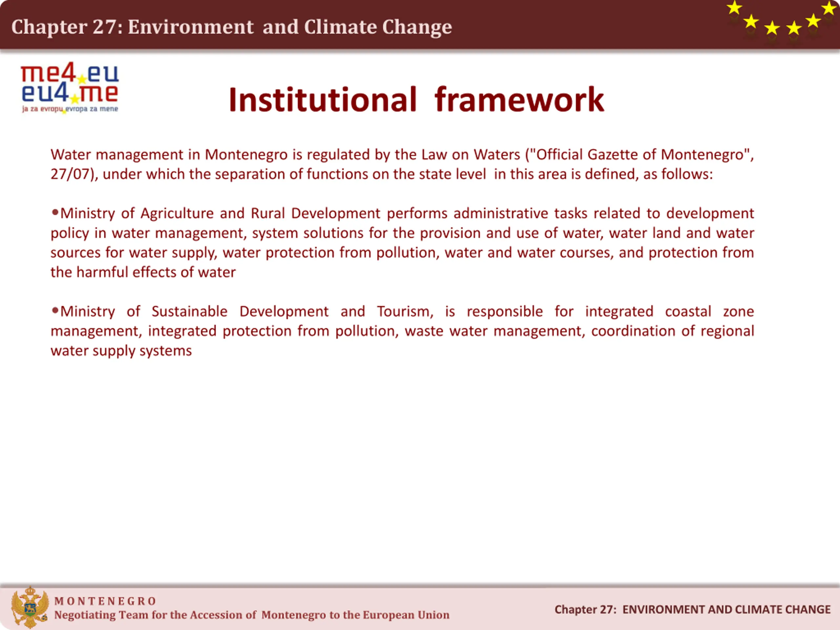Click bullet 'Ministry of Sustainable Development and Tourism'
The image size is (840, 630).
(402, 331)
